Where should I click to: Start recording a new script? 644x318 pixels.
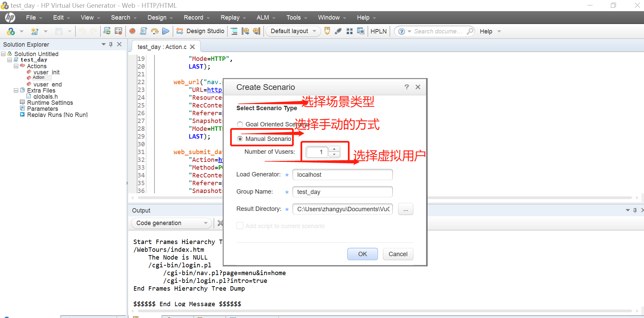132,31
